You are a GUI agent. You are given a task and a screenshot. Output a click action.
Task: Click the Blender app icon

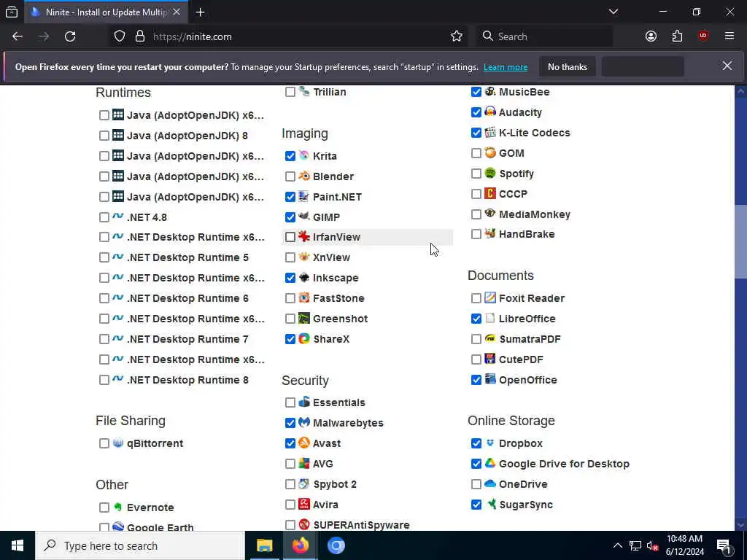pos(304,176)
